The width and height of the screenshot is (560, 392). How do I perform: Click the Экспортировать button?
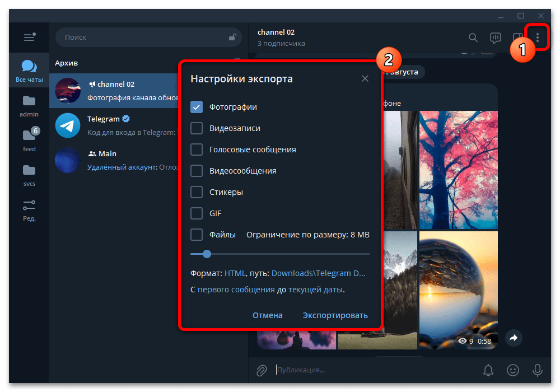pyautogui.click(x=335, y=315)
